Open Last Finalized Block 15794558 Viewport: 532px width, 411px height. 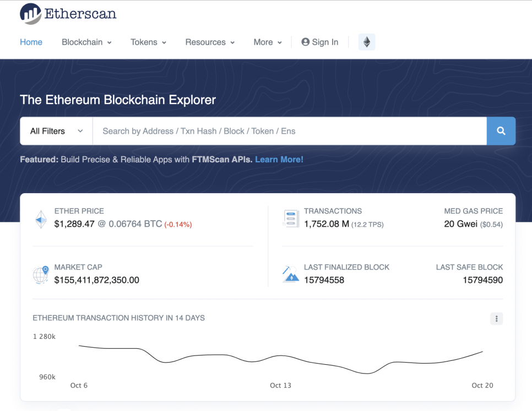(324, 280)
